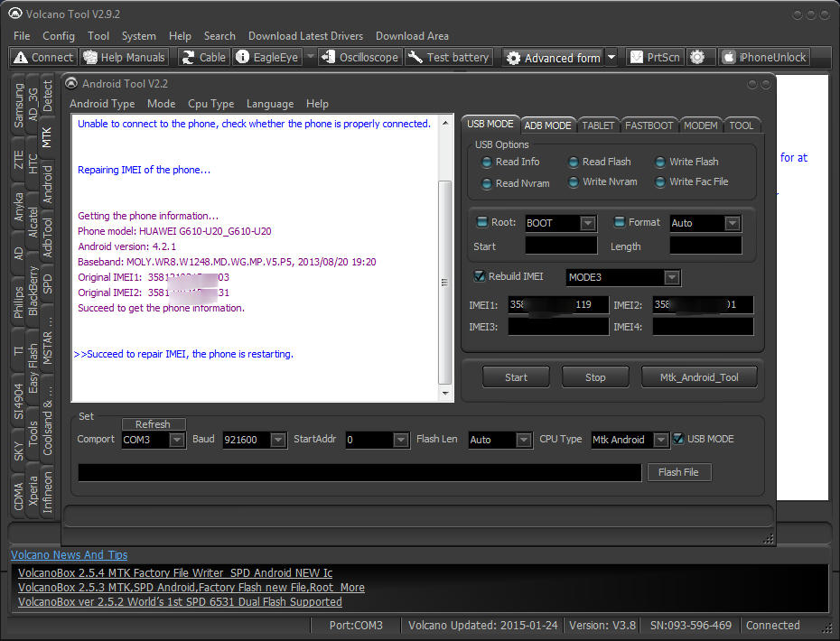
Task: Open the Android Type menu
Action: pos(102,104)
